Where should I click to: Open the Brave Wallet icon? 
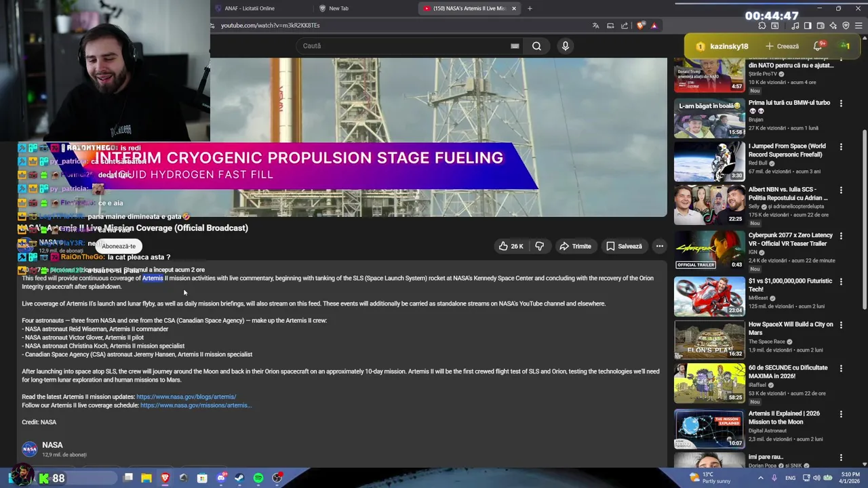point(820,26)
